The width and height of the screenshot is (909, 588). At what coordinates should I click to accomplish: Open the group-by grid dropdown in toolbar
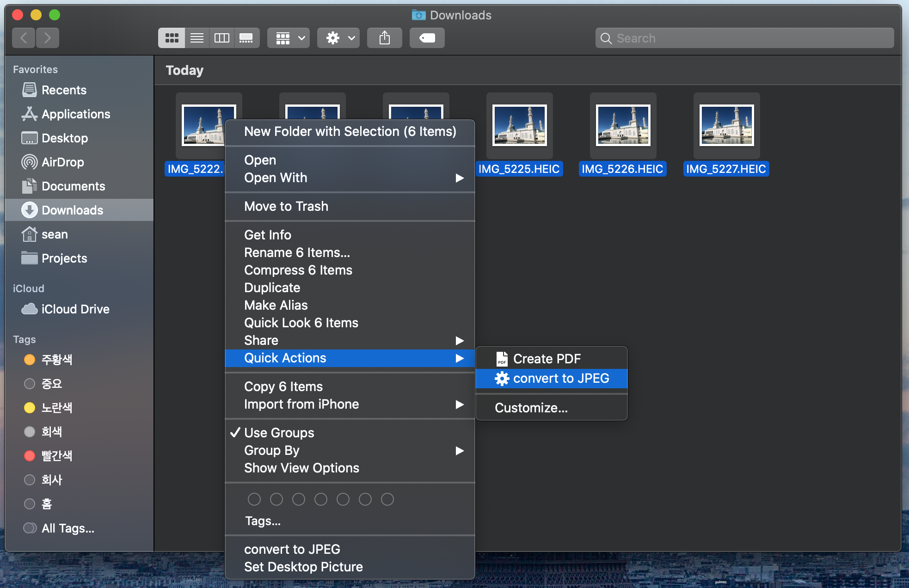tap(289, 38)
